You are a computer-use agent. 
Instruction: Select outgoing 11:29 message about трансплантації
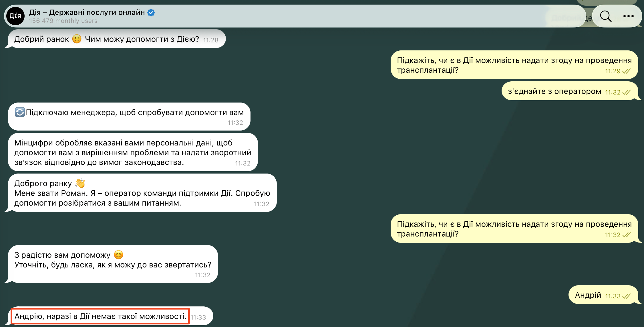514,65
